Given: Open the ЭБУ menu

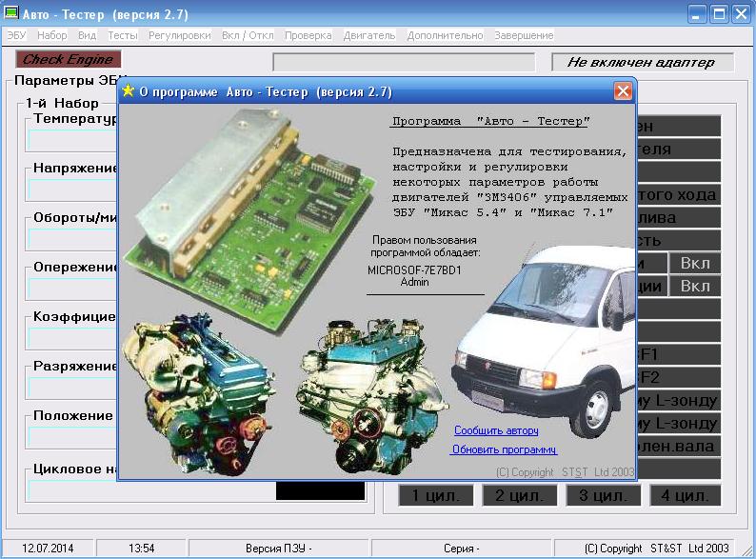Looking at the screenshot, I should pos(16,35).
